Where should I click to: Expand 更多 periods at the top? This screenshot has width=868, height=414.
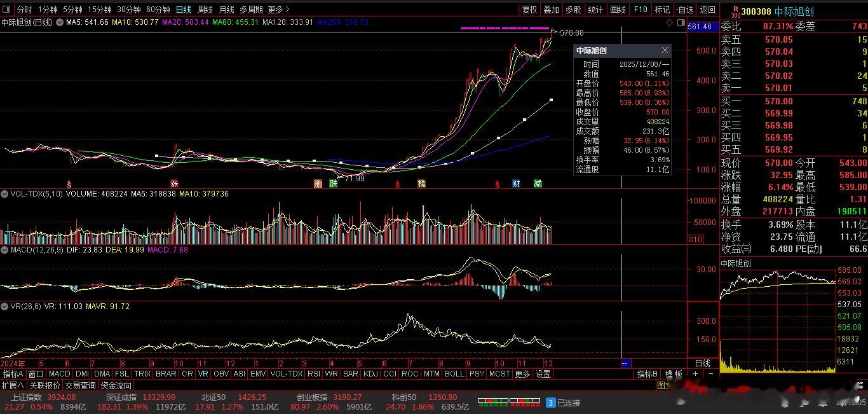pos(278,10)
